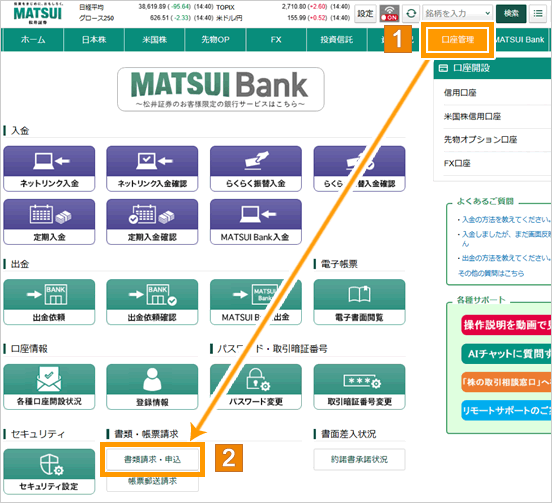Open パスワード変更 lock tile
The width and height of the screenshot is (552, 503).
pos(256,387)
